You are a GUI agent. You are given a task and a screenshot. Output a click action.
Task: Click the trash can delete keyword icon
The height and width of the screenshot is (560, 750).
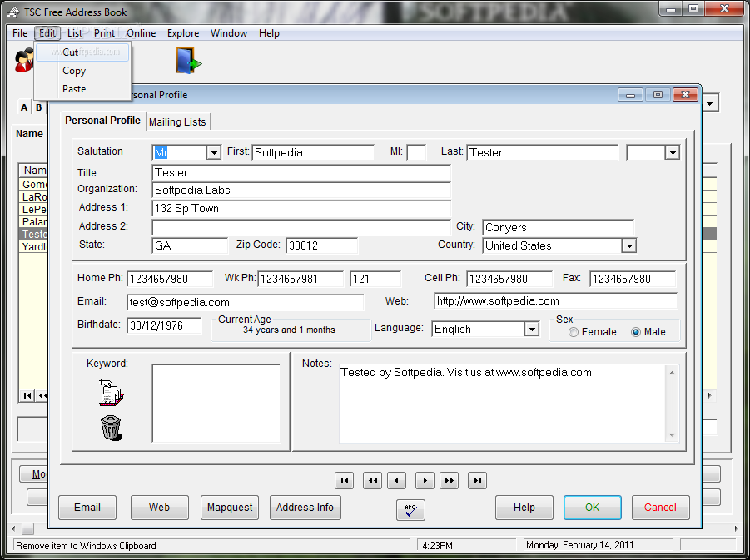coord(111,428)
